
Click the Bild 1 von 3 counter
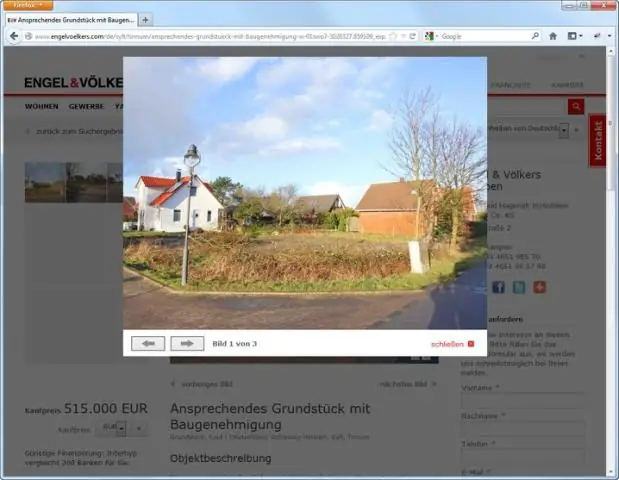pos(234,344)
